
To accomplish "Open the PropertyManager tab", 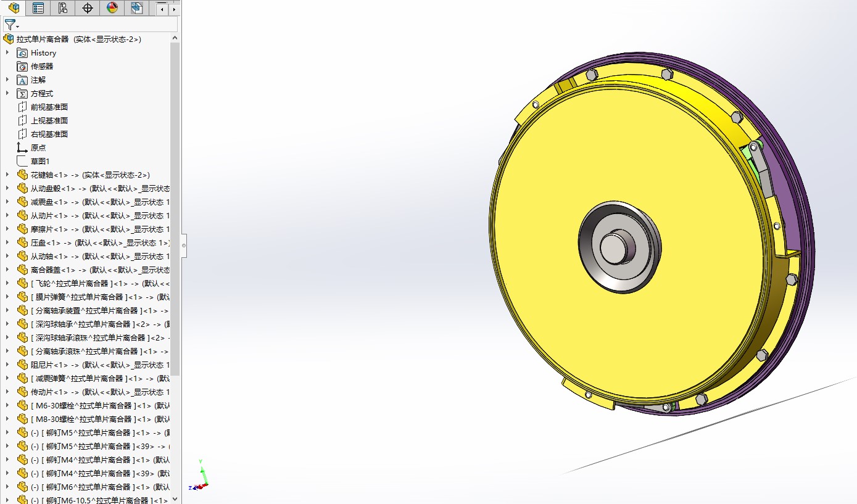I will (38, 8).
